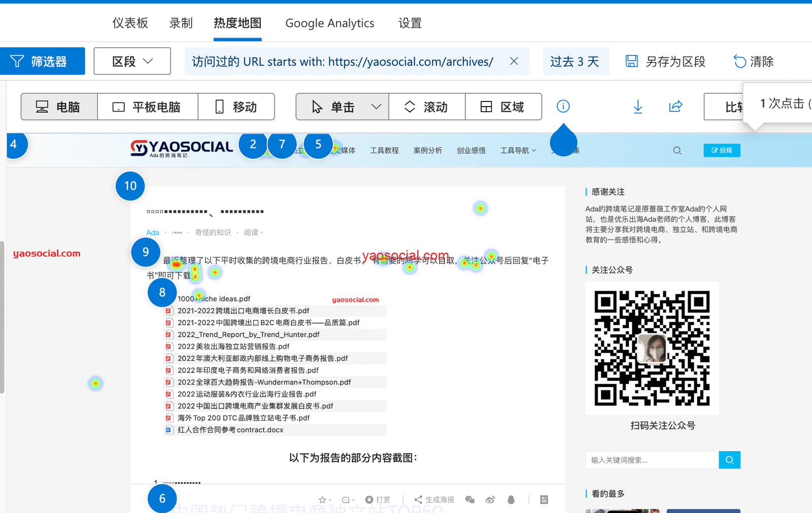Image resolution: width=812 pixels, height=513 pixels.
Task: Click the WeChat share icon
Action: 470,500
